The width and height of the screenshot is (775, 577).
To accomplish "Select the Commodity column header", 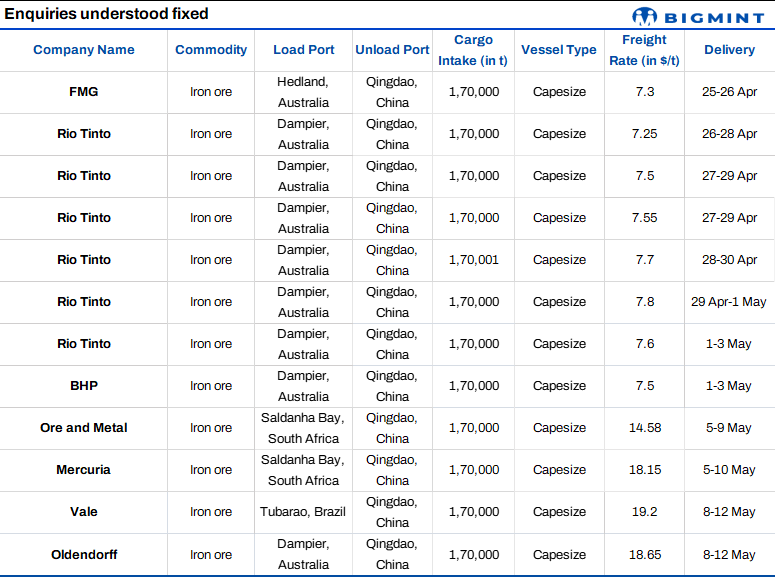I will point(211,50).
